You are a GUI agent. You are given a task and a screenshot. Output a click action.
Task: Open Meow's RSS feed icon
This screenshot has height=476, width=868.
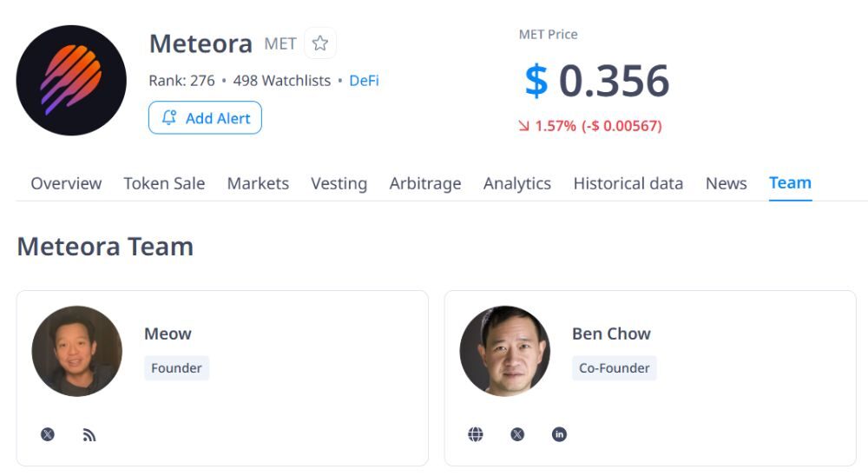89,434
